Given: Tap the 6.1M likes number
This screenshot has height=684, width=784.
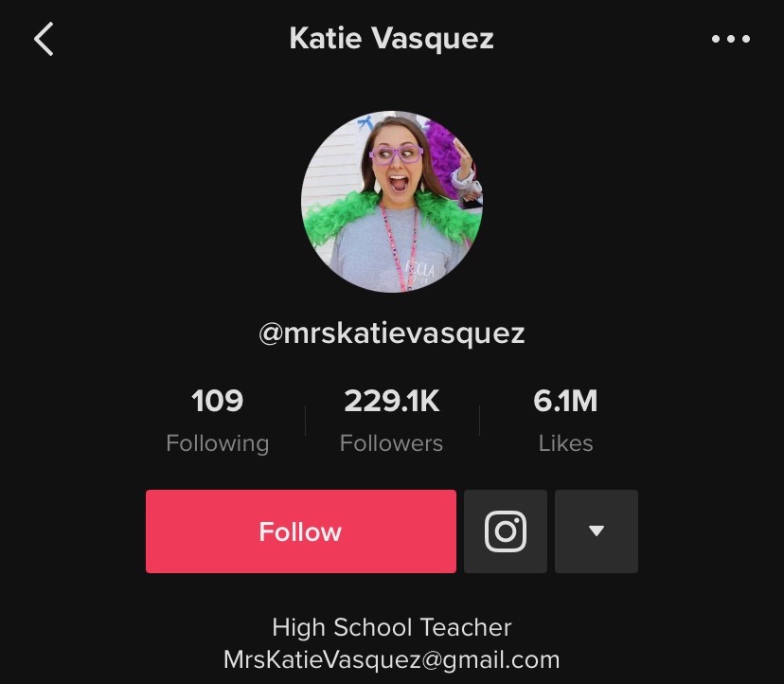Looking at the screenshot, I should tap(565, 401).
